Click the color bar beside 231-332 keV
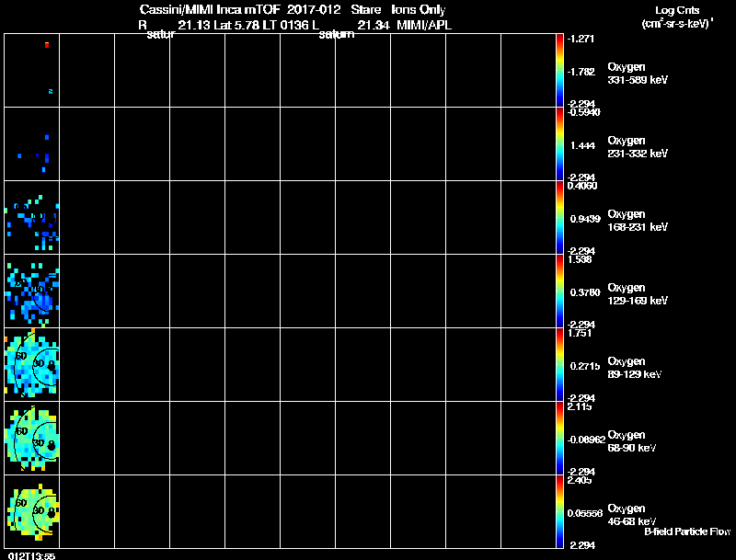The width and height of the screenshot is (736, 560). (560, 144)
